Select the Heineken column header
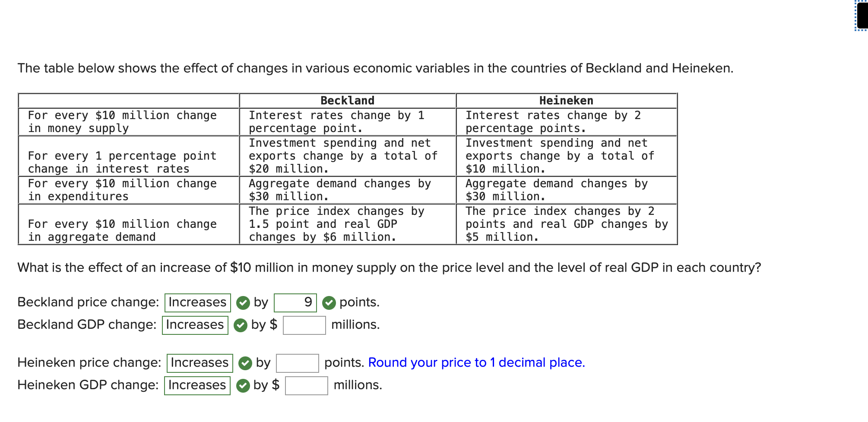 [565, 100]
